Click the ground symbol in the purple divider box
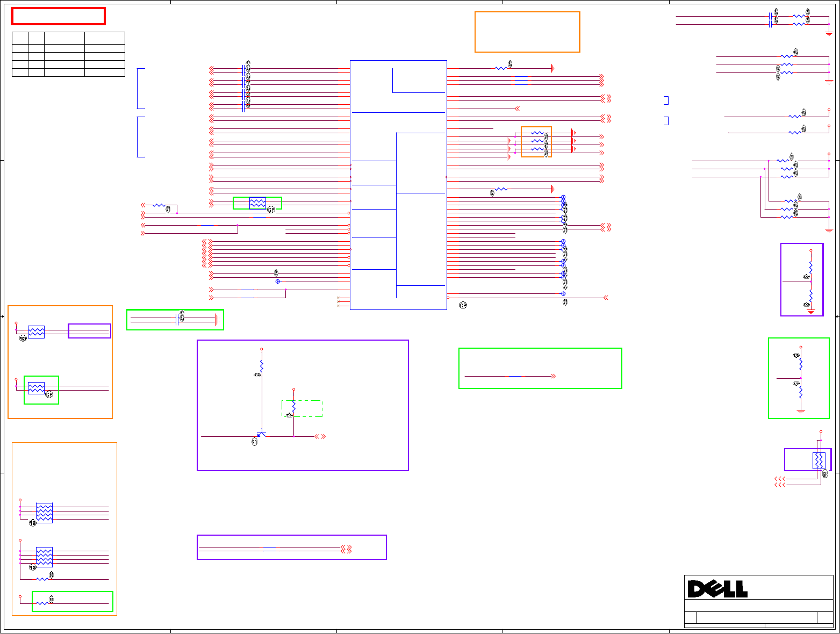 coord(811,311)
